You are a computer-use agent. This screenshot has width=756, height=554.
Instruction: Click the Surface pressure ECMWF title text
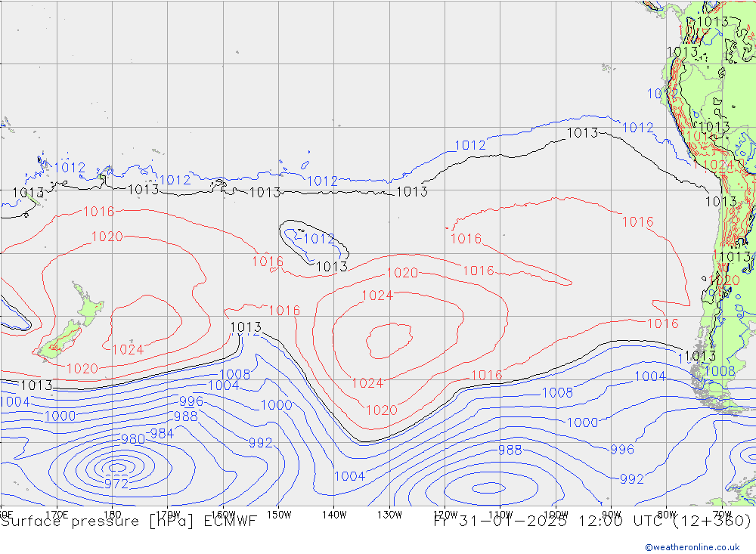click(129, 521)
